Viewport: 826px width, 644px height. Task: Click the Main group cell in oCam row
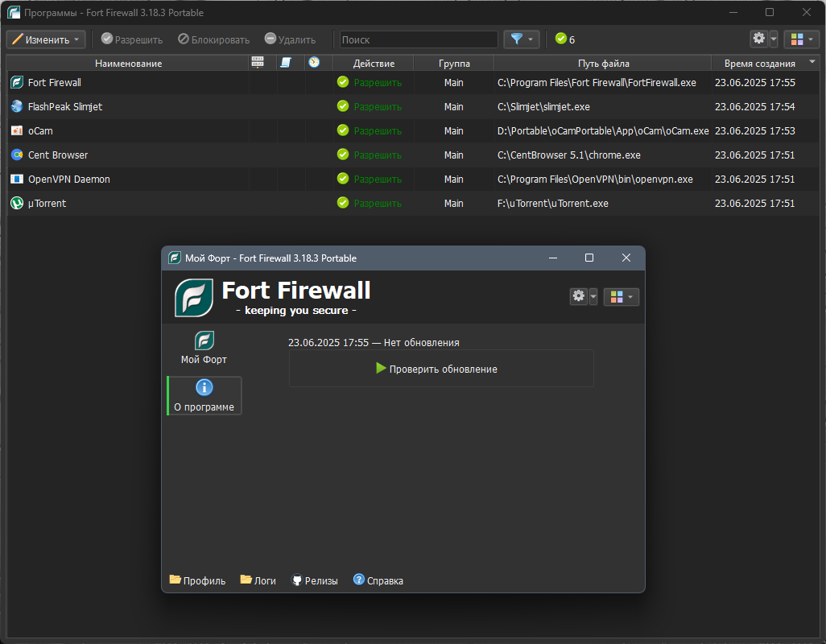click(453, 131)
